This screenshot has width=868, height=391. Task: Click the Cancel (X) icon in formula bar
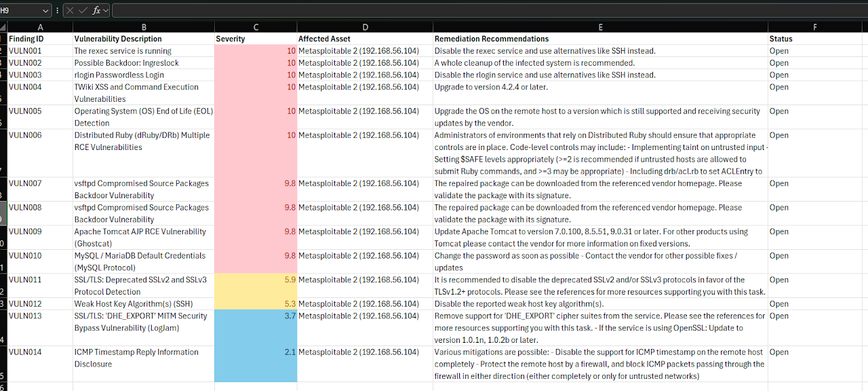(x=70, y=10)
